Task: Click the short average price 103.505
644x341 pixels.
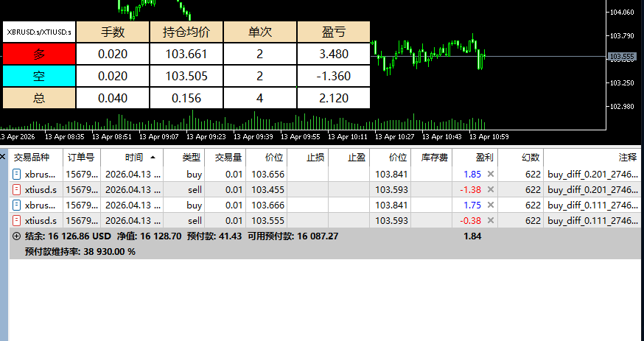Action: click(x=186, y=77)
